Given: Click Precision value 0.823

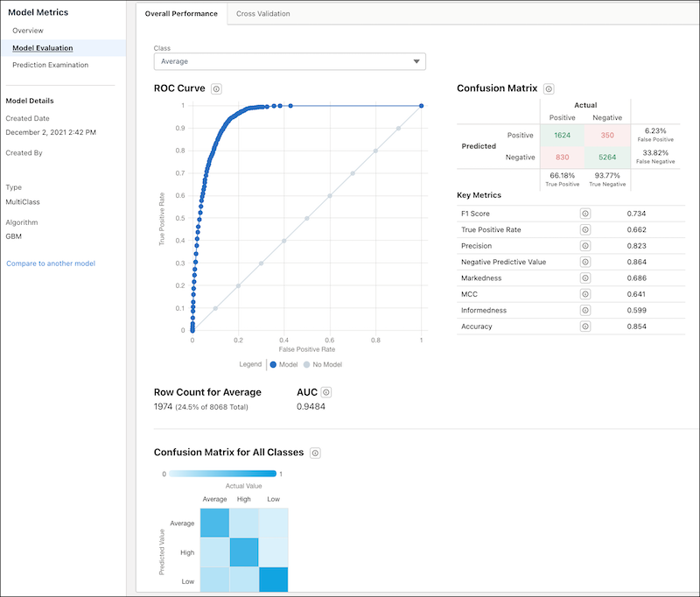Looking at the screenshot, I should (636, 246).
